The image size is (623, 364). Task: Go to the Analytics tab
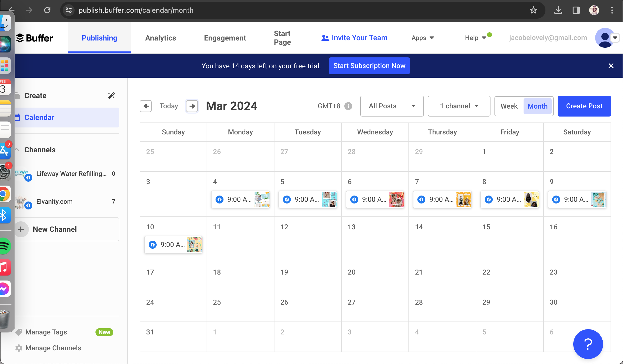coord(161,38)
